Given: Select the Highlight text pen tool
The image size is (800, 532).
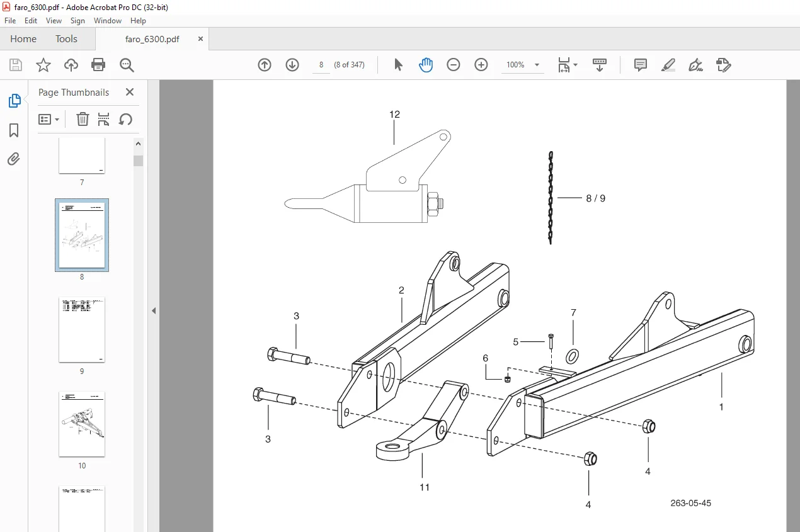Looking at the screenshot, I should point(668,65).
